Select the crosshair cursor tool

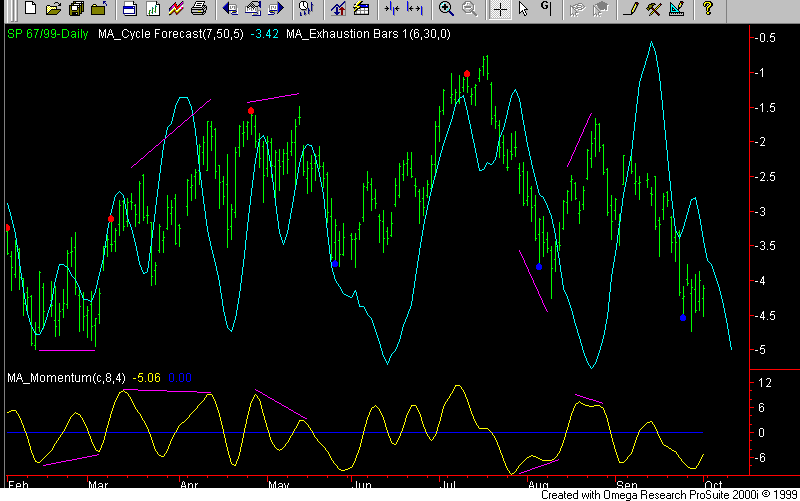coord(500,9)
